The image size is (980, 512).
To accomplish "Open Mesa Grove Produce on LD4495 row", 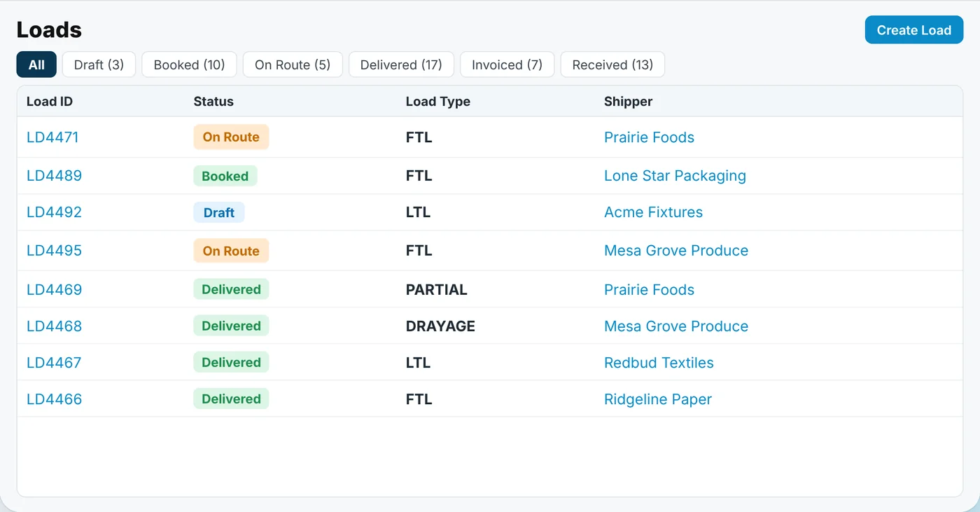I will coord(676,251).
